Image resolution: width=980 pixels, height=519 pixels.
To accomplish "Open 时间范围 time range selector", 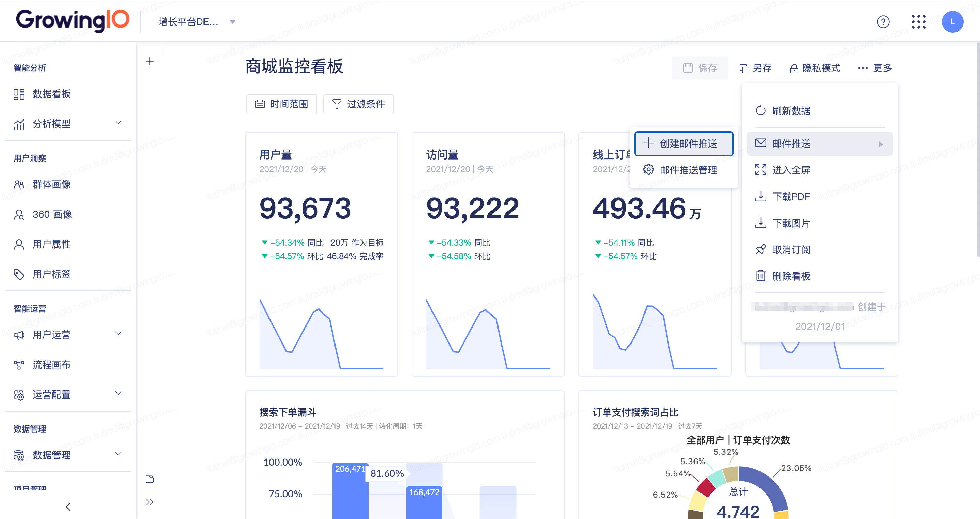I will tap(281, 104).
